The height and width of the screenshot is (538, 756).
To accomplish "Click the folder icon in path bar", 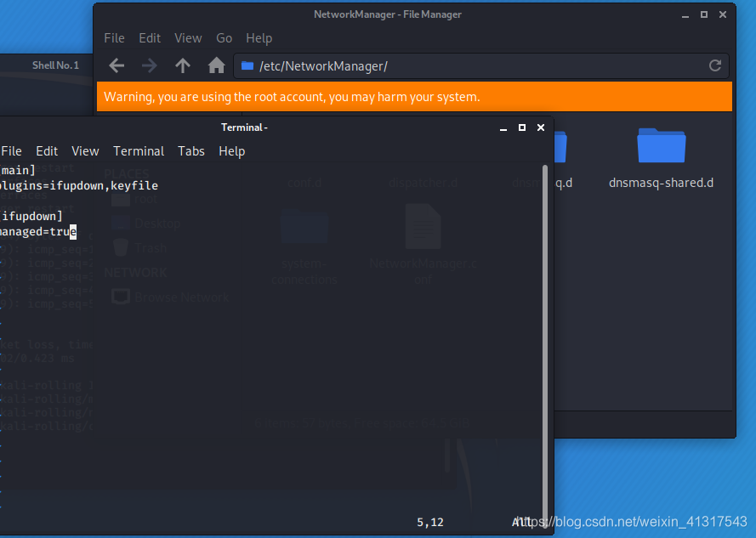I will tap(247, 65).
